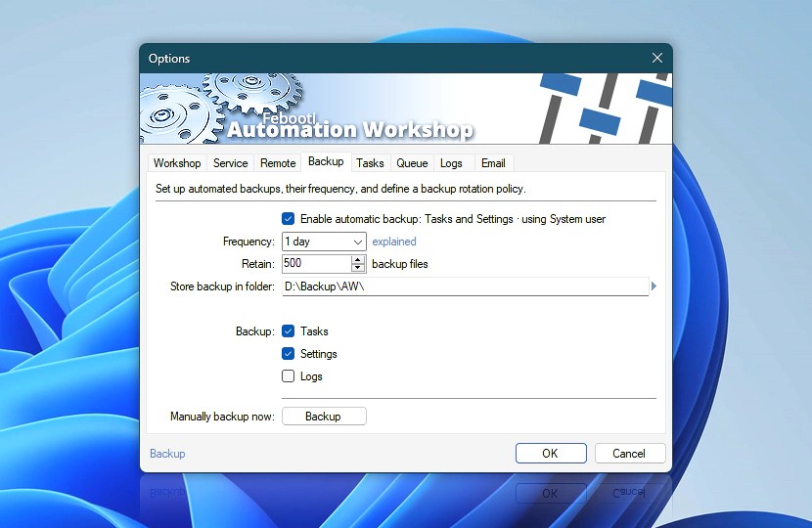Screen dimensions: 812x528
Task: Disable the Enable automatic backup checkbox
Action: pos(288,219)
